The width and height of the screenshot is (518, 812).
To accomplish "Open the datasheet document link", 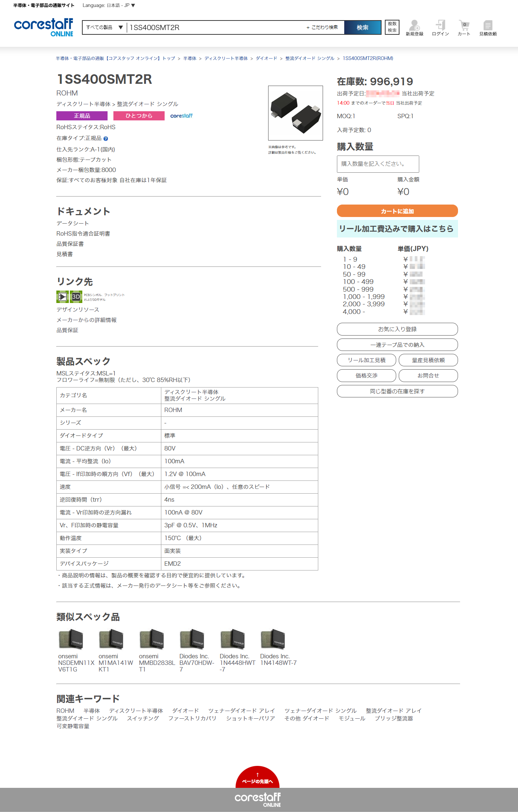I will (72, 223).
